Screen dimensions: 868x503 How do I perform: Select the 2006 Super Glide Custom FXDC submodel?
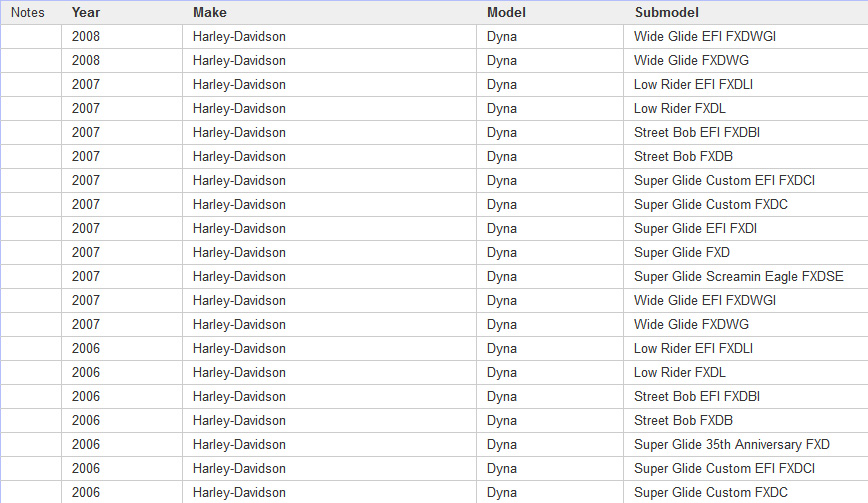(x=710, y=492)
